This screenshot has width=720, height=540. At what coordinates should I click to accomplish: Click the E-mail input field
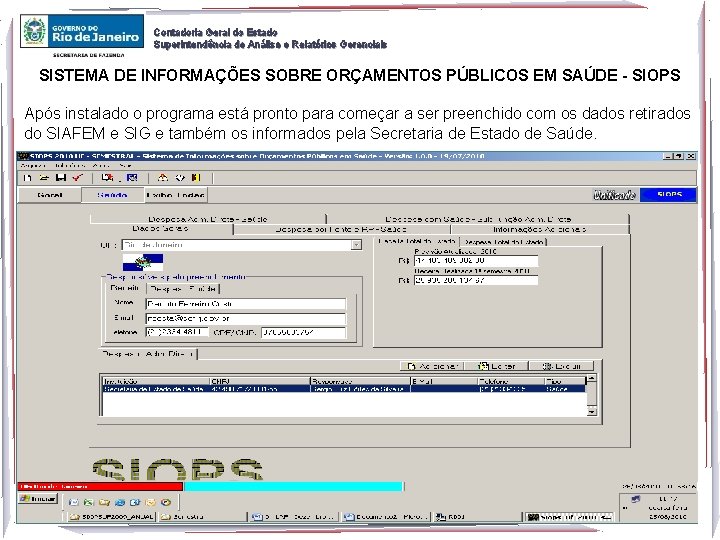point(246,318)
